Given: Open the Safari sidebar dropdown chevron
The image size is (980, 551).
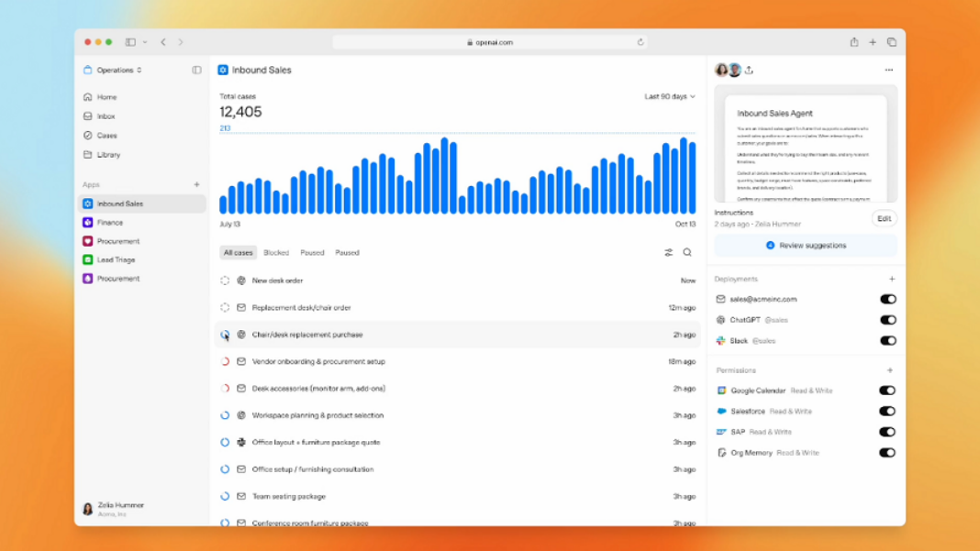Looking at the screenshot, I should 145,42.
